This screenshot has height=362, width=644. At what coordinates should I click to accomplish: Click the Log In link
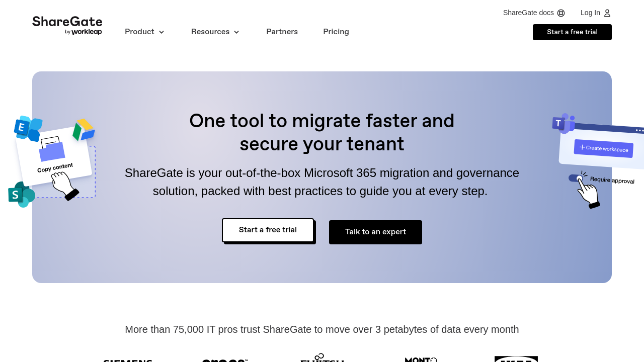coord(590,13)
